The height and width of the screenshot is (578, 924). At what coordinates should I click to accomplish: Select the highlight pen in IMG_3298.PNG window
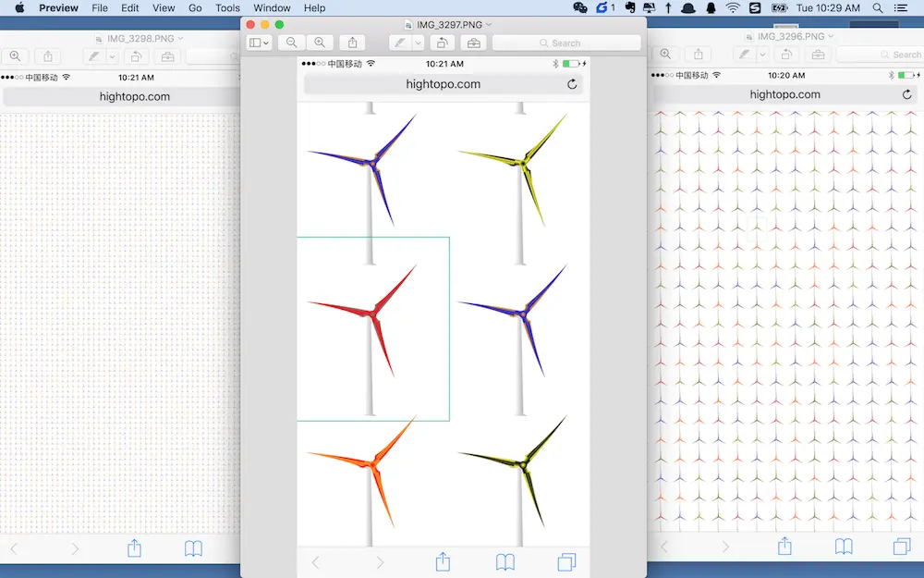point(94,56)
